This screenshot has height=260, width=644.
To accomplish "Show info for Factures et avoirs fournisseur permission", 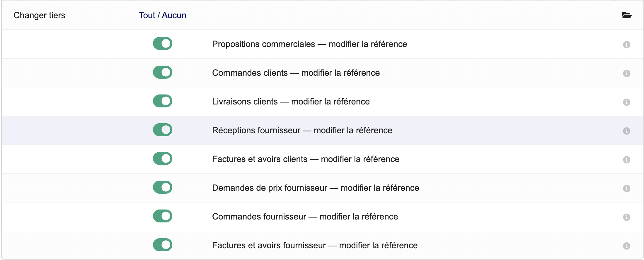I will 627,246.
